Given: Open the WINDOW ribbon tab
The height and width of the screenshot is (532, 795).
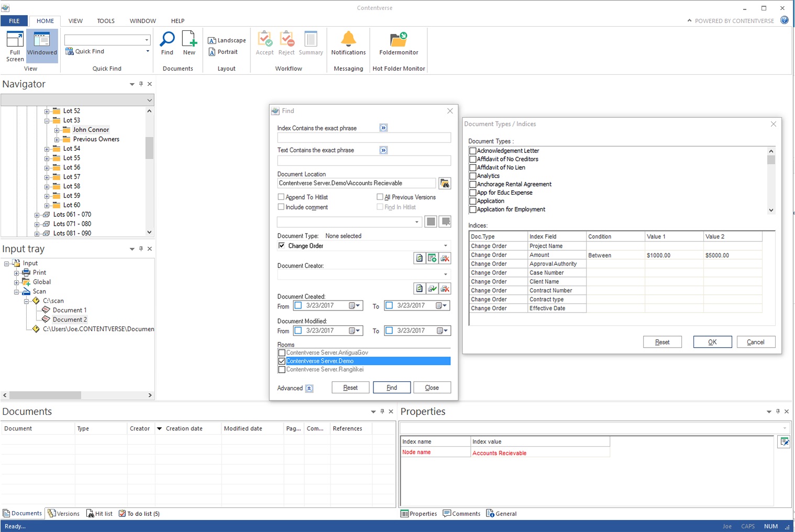Looking at the screenshot, I should coord(143,21).
